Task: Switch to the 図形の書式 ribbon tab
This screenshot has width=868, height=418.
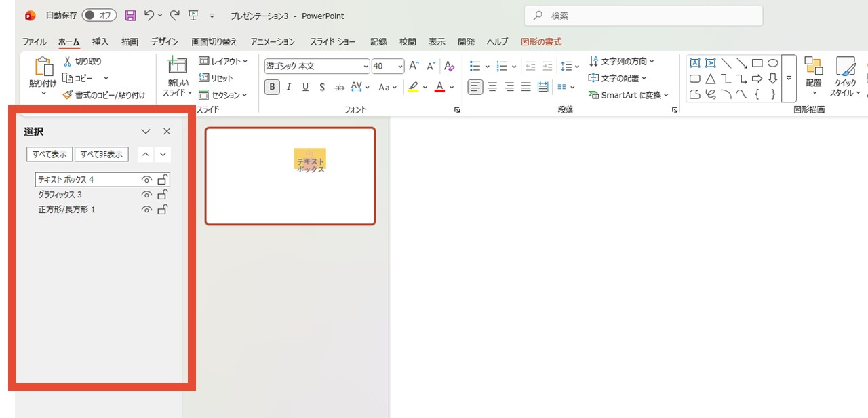Action: point(540,41)
